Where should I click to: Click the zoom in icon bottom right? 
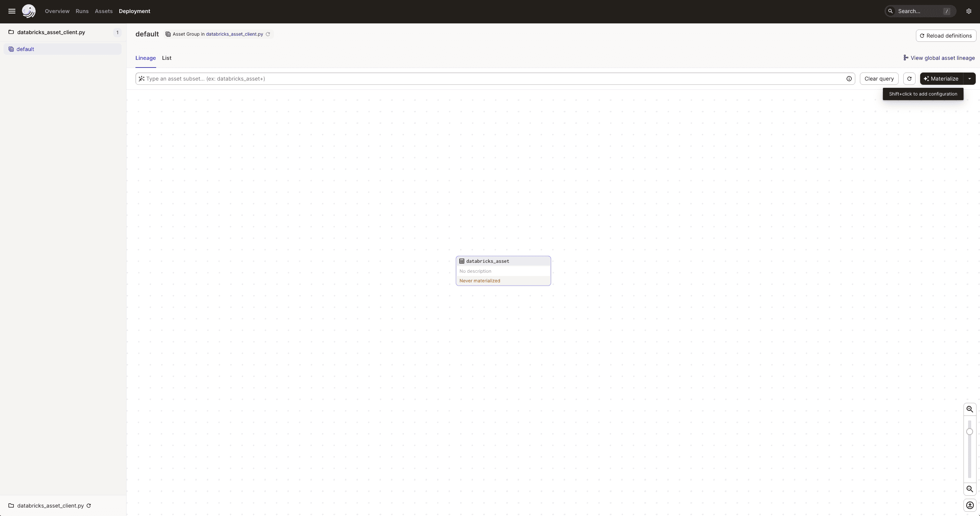coord(969,409)
